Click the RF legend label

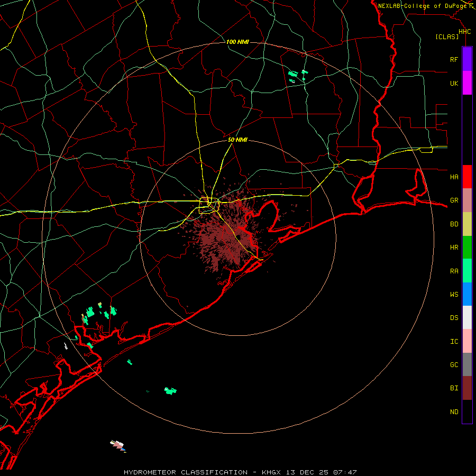[x=454, y=59]
